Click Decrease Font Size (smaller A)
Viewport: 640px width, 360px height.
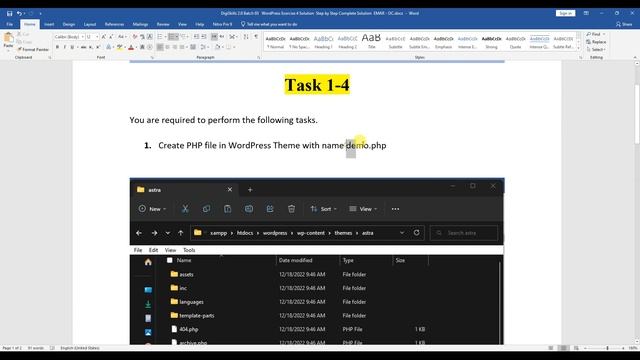click(x=111, y=37)
